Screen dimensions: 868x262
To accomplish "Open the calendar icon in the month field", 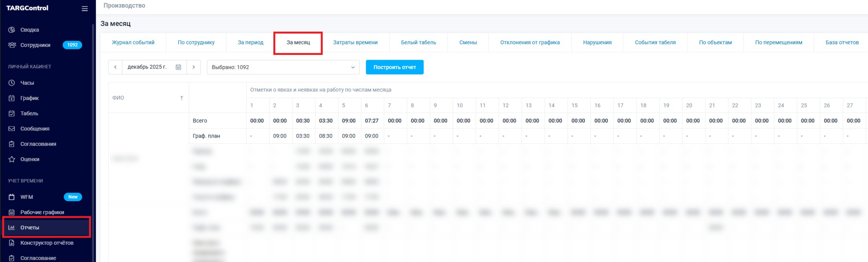I will point(178,67).
